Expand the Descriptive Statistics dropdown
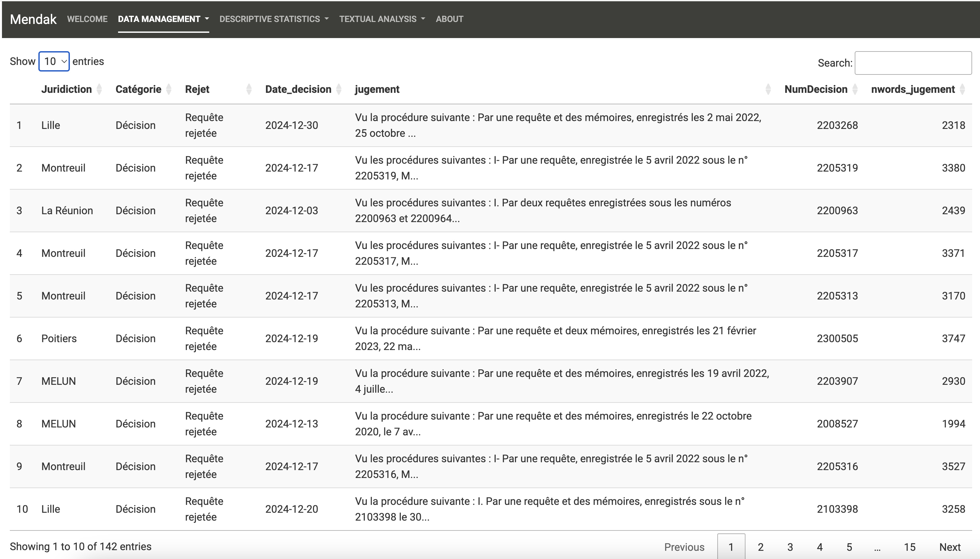Viewport: 980px width, 559px height. coord(274,19)
